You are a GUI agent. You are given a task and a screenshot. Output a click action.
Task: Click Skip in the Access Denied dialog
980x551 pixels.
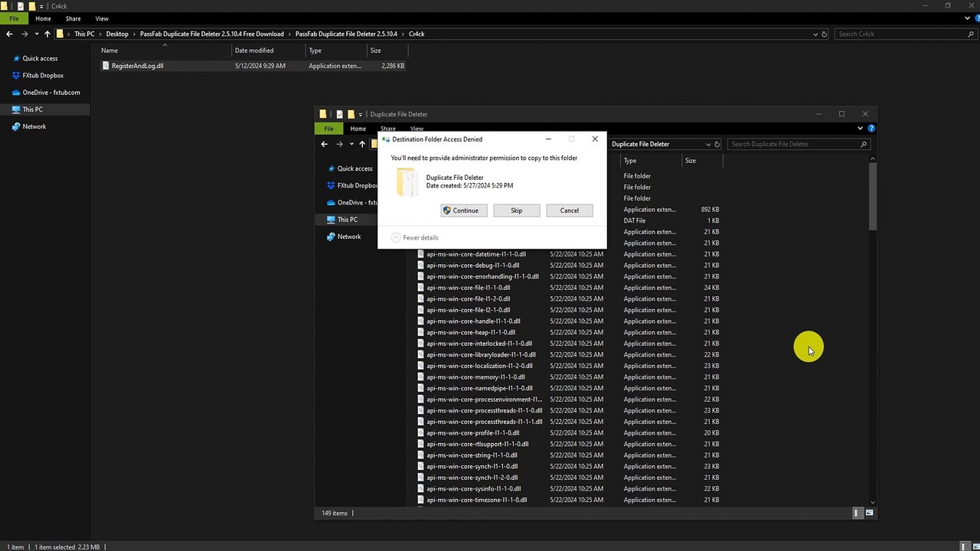pyautogui.click(x=517, y=210)
